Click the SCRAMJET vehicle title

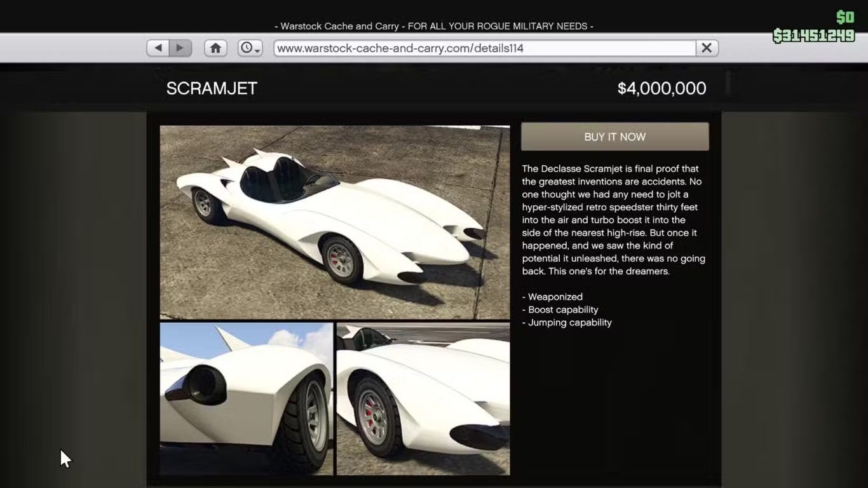[x=212, y=88]
